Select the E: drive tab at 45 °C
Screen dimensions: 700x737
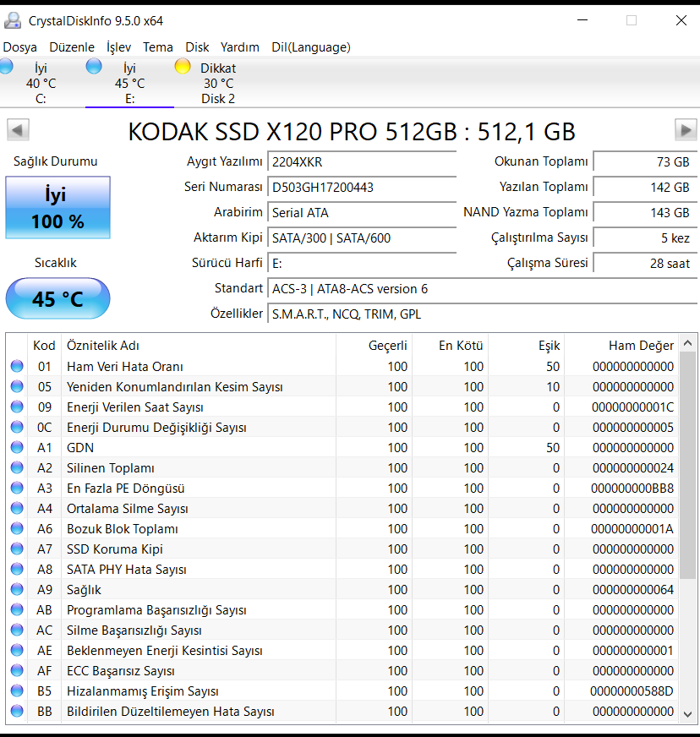129,83
